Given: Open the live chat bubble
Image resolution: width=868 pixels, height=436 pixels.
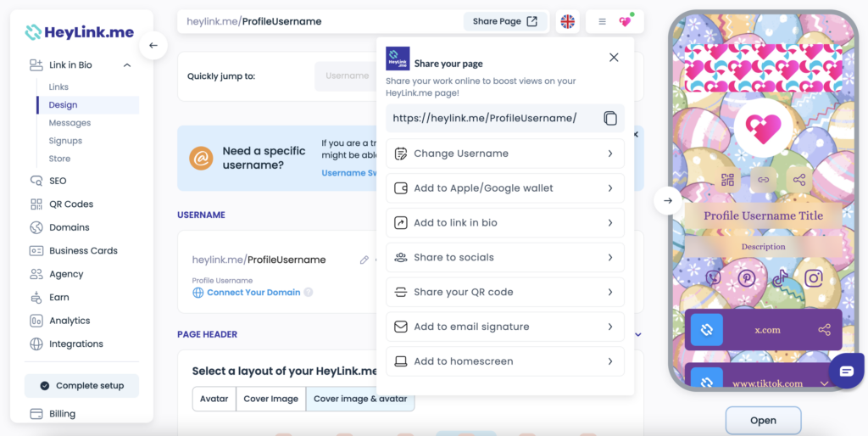Looking at the screenshot, I should pyautogui.click(x=847, y=371).
